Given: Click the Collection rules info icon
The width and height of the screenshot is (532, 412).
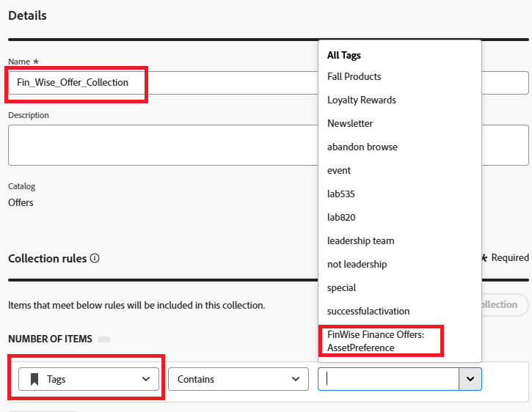Looking at the screenshot, I should pos(95,259).
